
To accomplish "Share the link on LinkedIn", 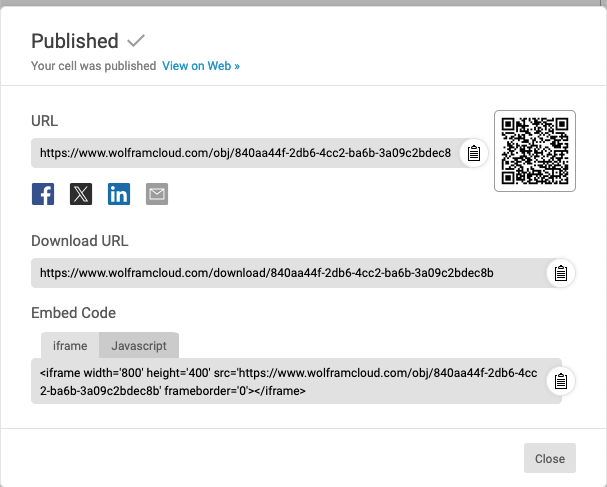I will point(119,194).
